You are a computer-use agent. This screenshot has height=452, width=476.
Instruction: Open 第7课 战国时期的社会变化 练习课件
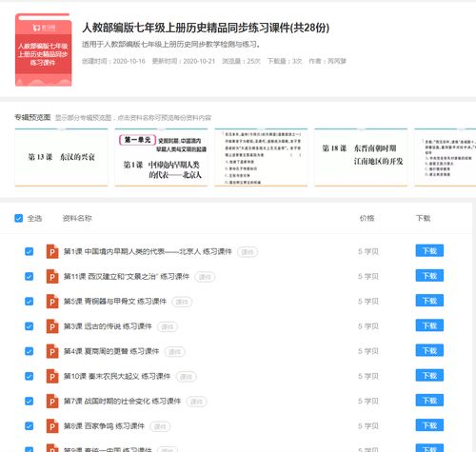click(122, 402)
